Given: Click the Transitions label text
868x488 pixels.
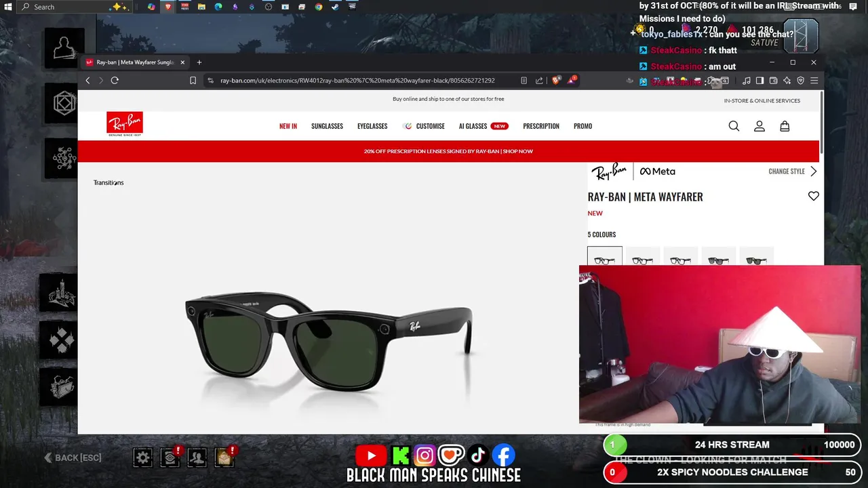Looking at the screenshot, I should point(108,182).
